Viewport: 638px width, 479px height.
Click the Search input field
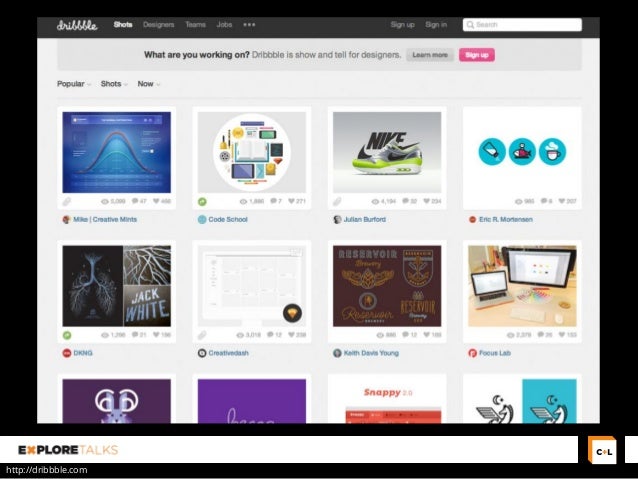point(522,25)
